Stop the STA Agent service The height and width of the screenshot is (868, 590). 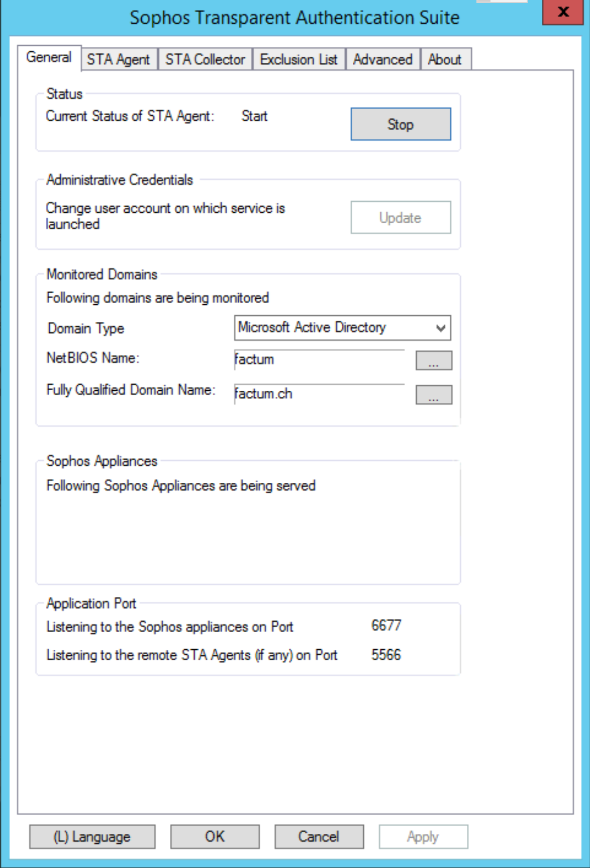coord(401,124)
